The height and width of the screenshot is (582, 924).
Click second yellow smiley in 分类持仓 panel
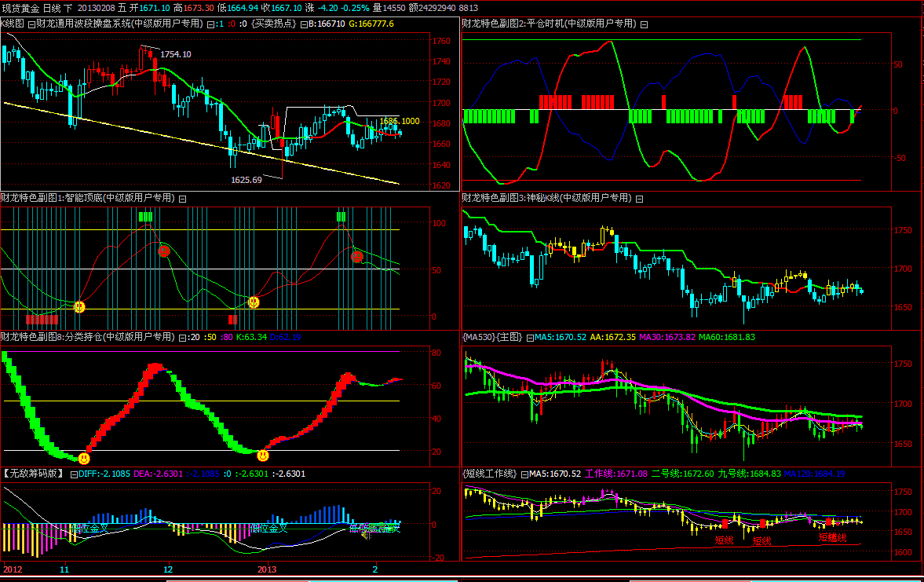[x=263, y=455]
